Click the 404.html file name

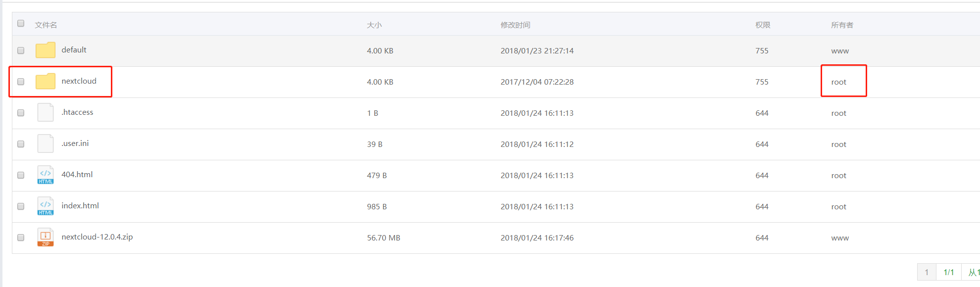(77, 175)
